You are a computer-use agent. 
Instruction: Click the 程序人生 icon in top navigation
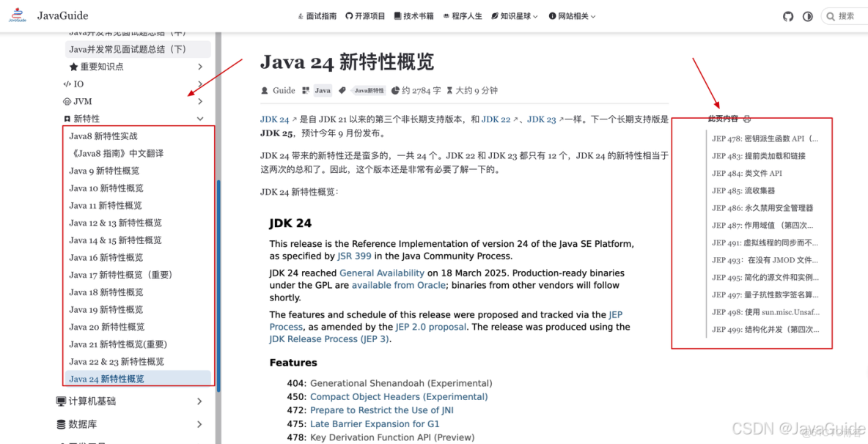[x=445, y=15]
